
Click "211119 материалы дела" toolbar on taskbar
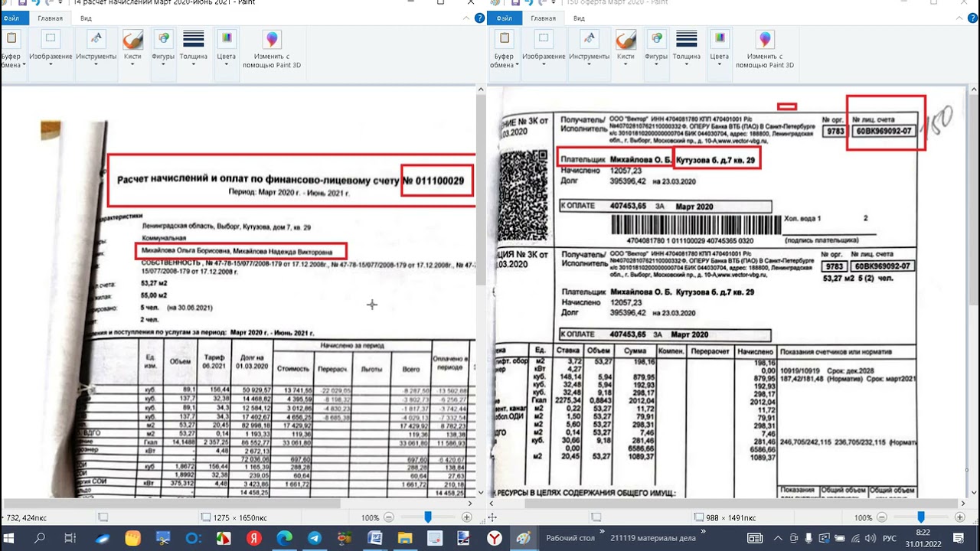pos(653,539)
